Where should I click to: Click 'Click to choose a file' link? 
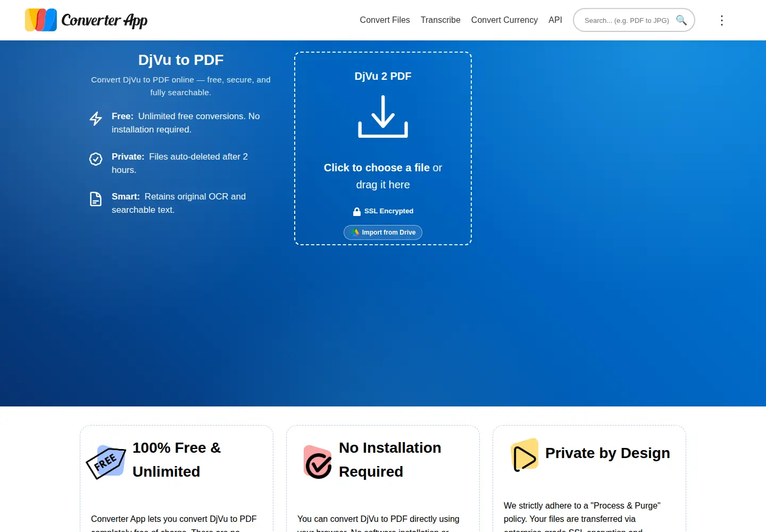pyautogui.click(x=377, y=168)
